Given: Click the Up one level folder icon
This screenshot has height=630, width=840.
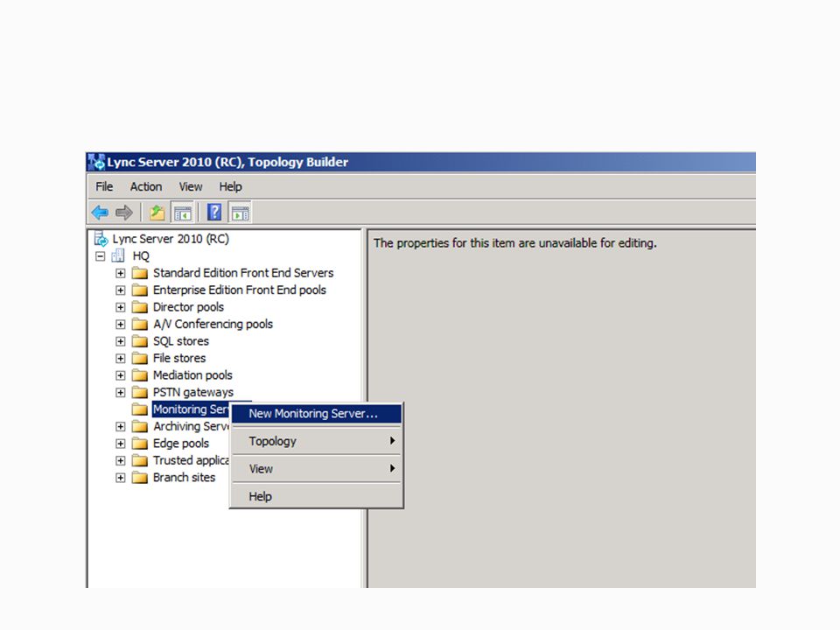Looking at the screenshot, I should pos(157,213).
